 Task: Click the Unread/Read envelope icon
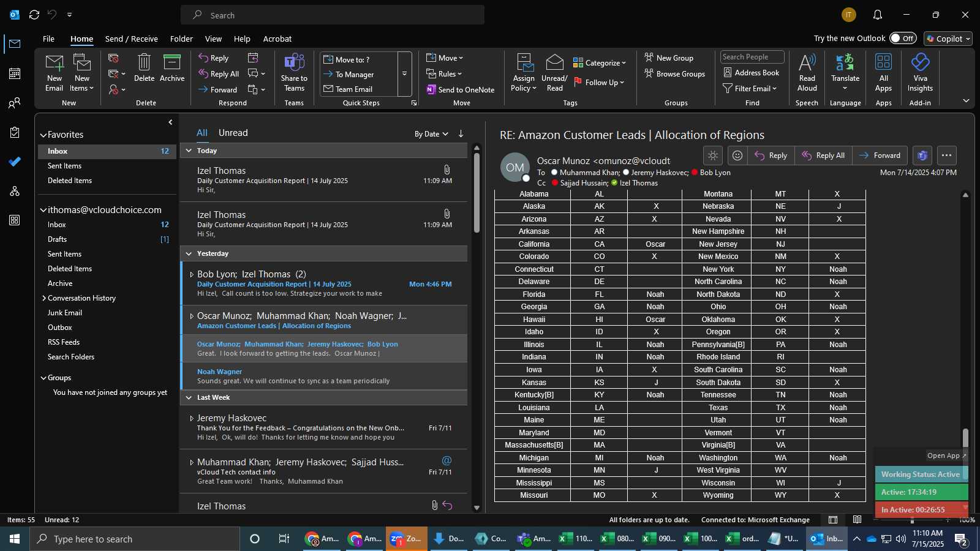tap(554, 72)
